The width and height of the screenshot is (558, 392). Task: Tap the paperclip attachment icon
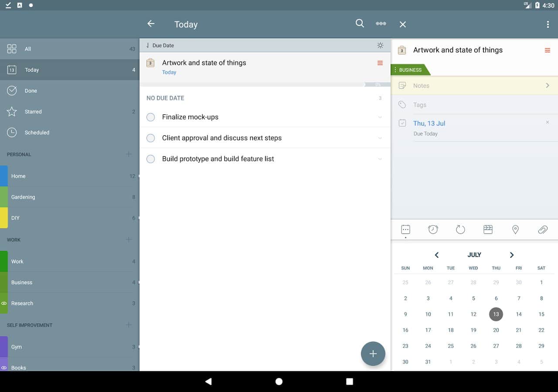coord(543,230)
